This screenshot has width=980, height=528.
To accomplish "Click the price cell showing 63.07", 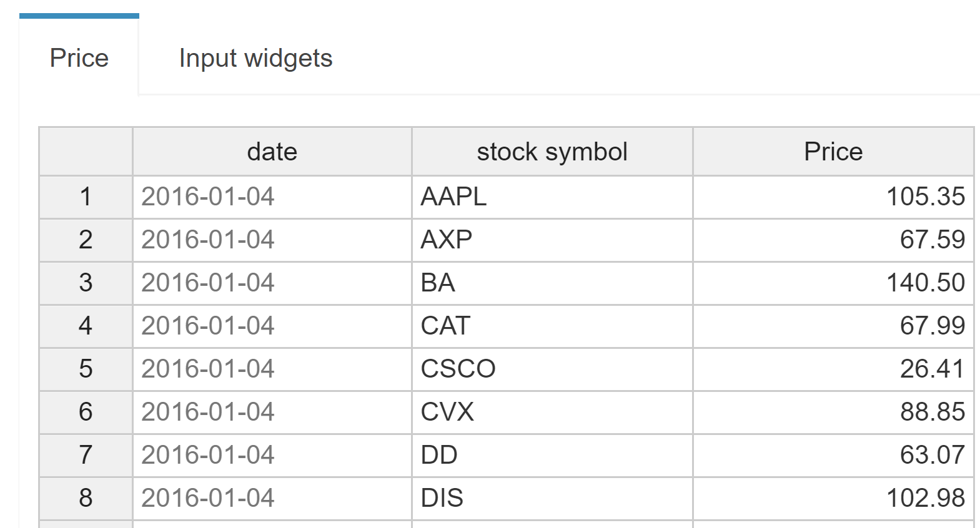I will (x=833, y=456).
